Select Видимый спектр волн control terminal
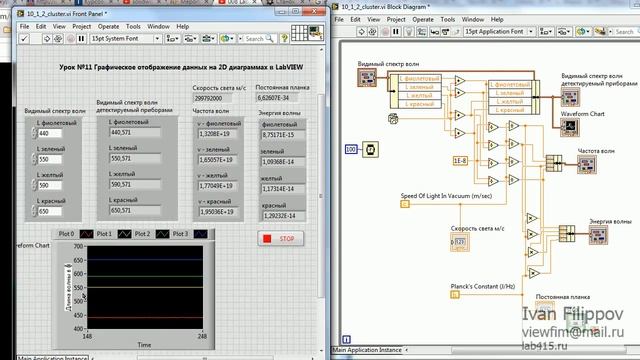The height and width of the screenshot is (360, 640). pos(367,78)
